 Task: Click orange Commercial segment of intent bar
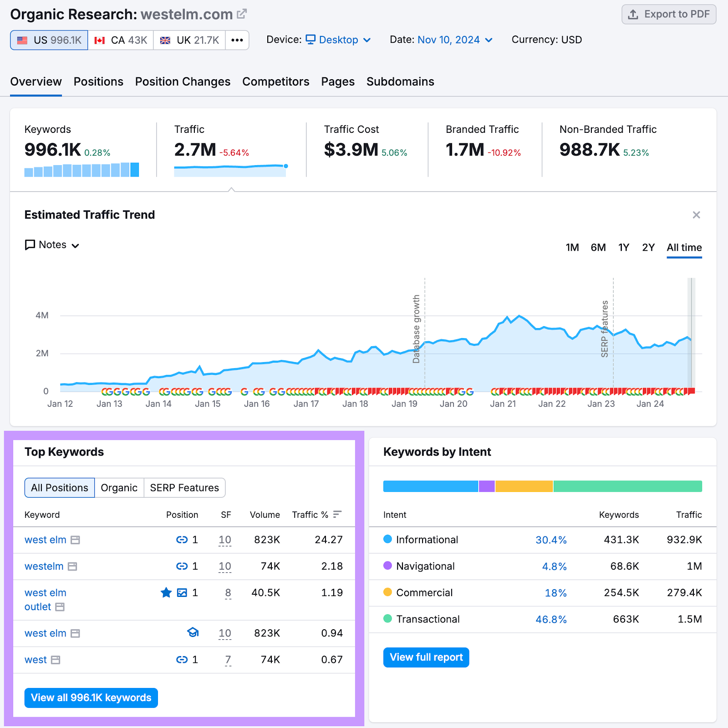click(524, 486)
